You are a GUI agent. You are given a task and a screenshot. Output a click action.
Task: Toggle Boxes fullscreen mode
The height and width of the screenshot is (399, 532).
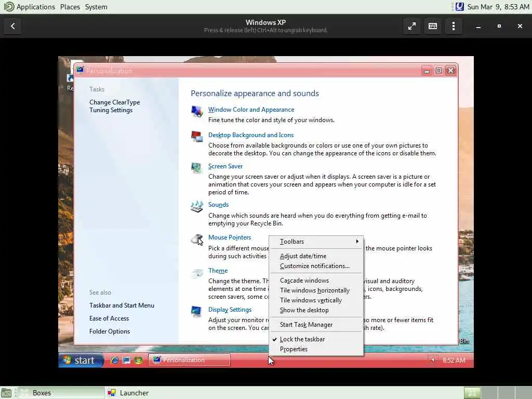click(412, 26)
